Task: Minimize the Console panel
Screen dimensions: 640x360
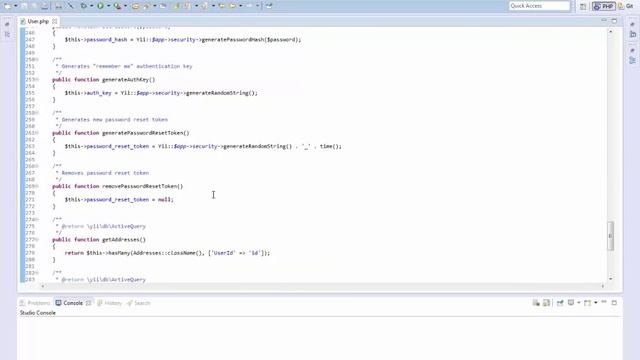Action: tap(604, 302)
